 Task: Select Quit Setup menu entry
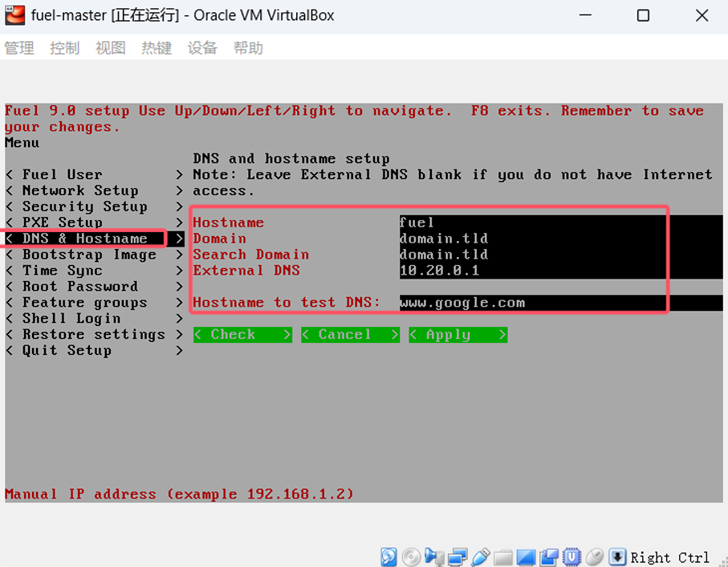[x=95, y=350]
